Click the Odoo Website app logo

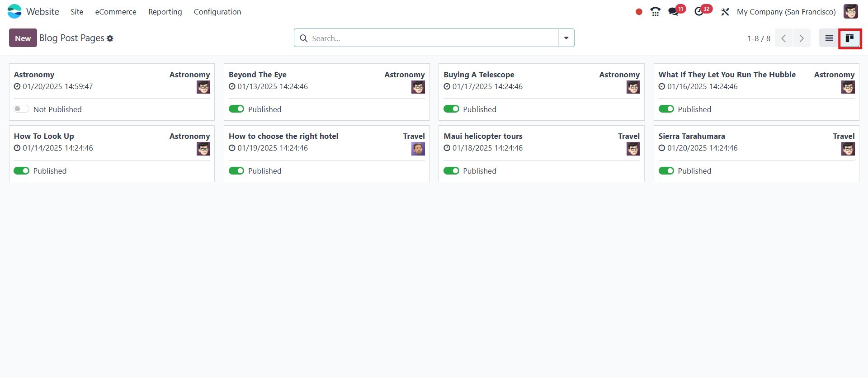(14, 11)
